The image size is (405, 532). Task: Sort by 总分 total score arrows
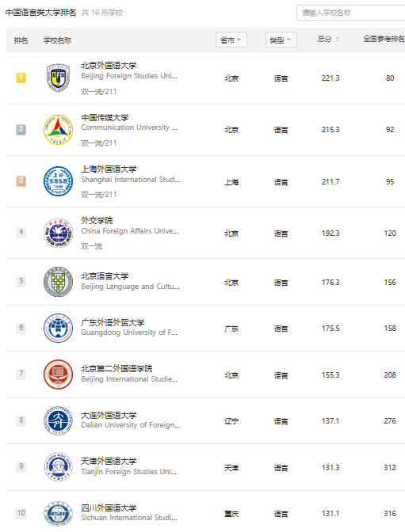338,40
